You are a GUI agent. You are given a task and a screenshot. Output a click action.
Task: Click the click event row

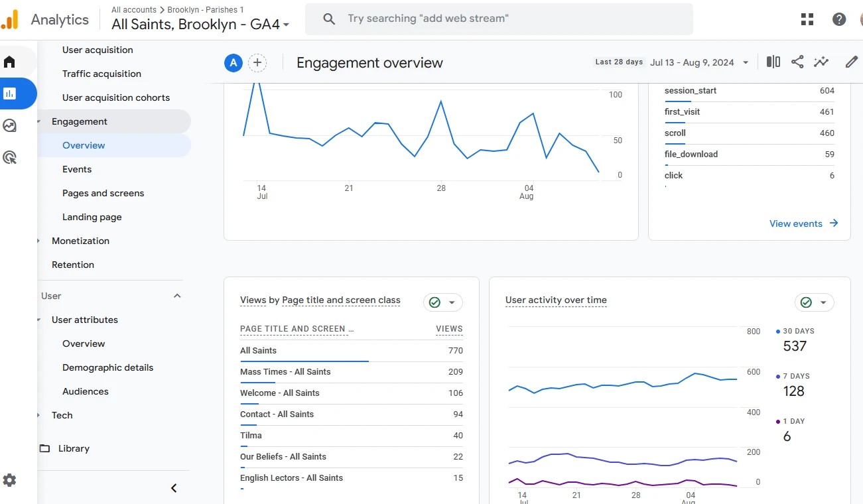point(750,176)
